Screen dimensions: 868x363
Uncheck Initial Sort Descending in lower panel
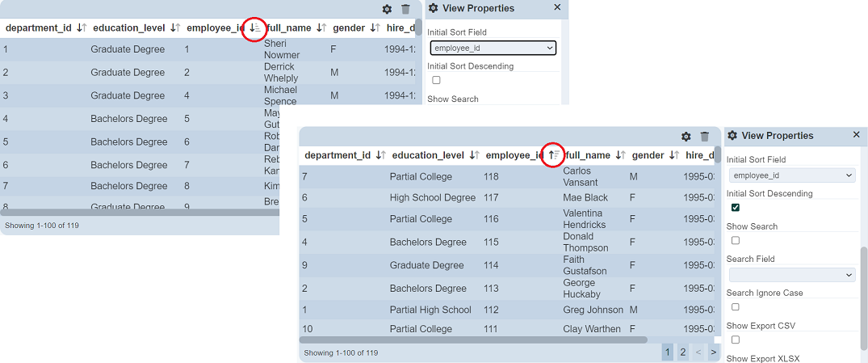tap(736, 208)
